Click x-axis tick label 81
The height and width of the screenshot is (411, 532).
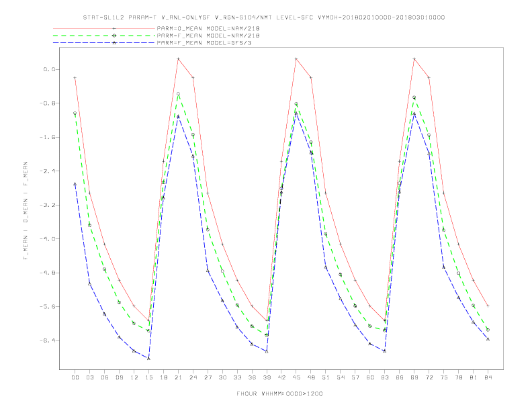[474, 377]
